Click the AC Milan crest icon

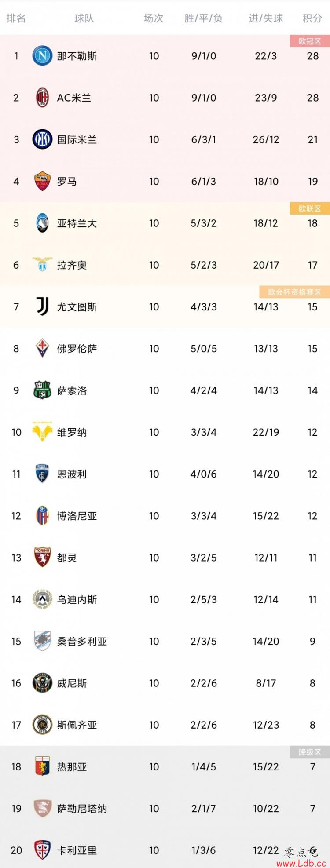click(x=42, y=98)
